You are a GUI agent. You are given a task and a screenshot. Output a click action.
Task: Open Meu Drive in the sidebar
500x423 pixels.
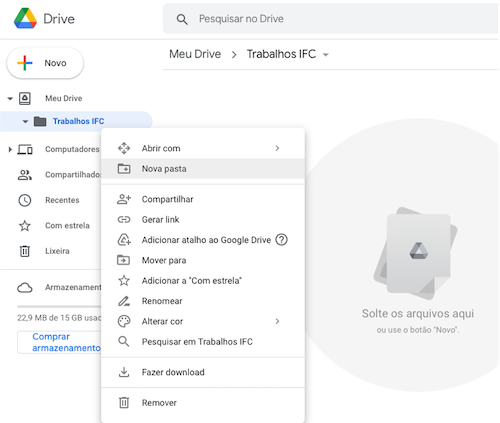[x=64, y=98]
